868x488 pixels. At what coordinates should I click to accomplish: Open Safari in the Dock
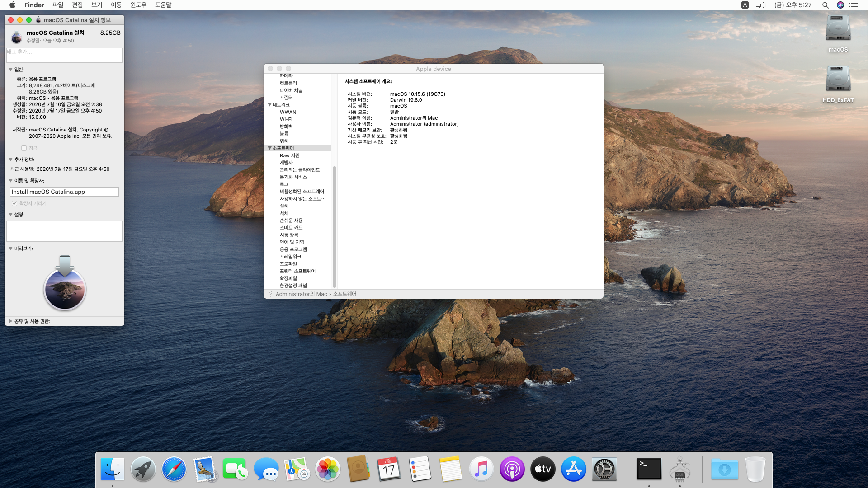[174, 469]
